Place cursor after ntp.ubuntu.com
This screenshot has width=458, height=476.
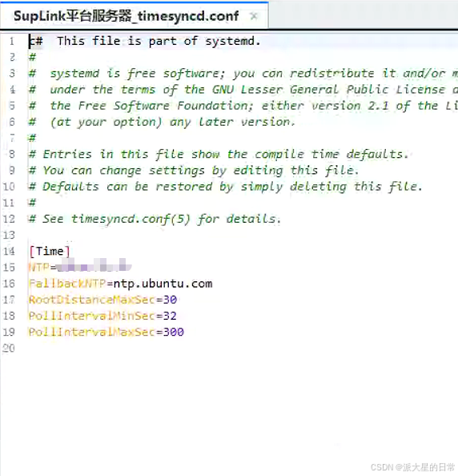213,284
